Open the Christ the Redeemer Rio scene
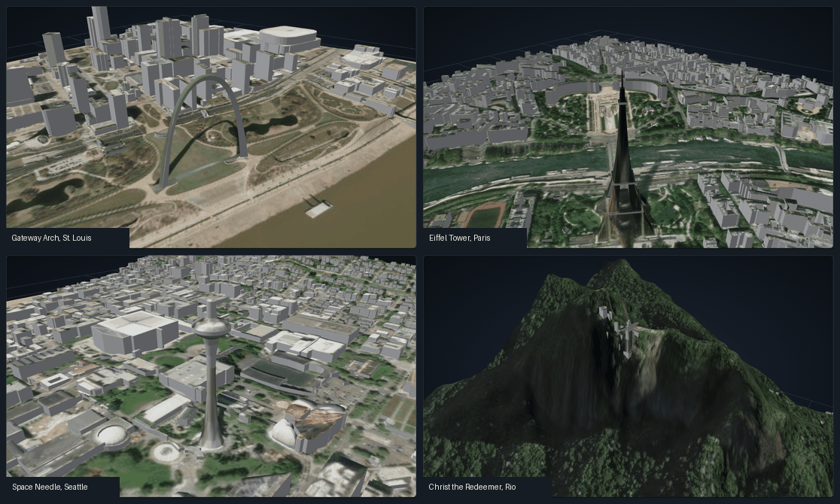Image resolution: width=840 pixels, height=504 pixels. [x=628, y=376]
